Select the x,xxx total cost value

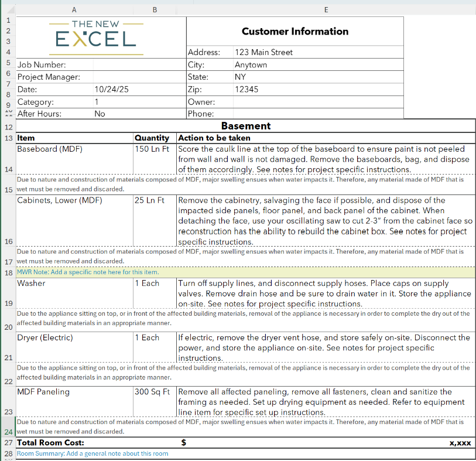point(460,443)
